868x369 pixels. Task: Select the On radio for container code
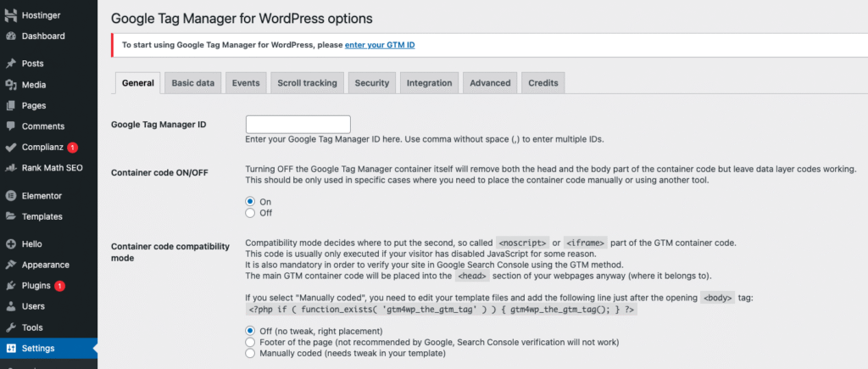pyautogui.click(x=250, y=202)
